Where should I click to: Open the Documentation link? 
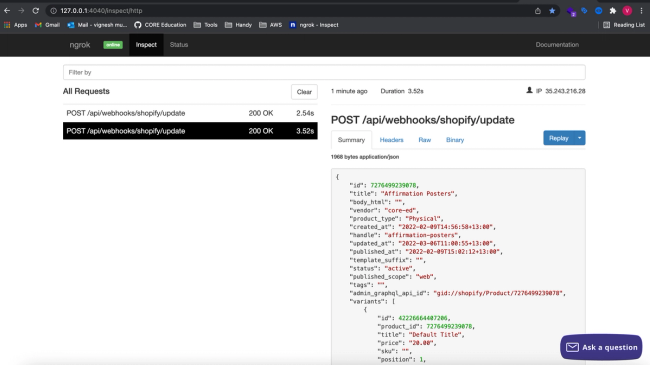557,45
